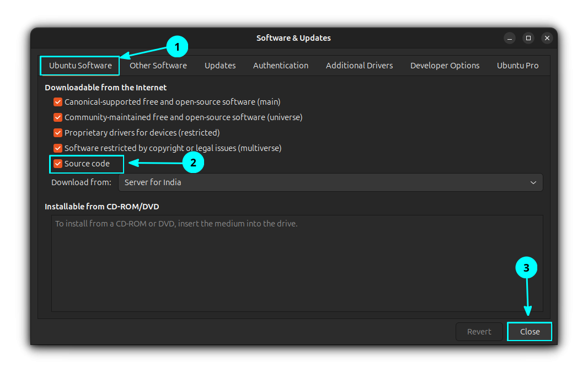This screenshot has height=378, width=588.
Task: Go to the Updates tab
Action: 220,66
